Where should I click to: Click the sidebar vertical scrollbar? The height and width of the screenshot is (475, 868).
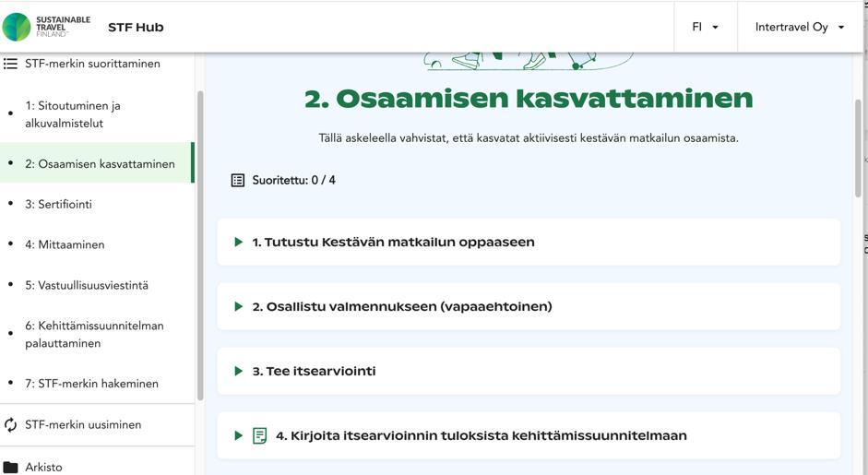pos(200,245)
